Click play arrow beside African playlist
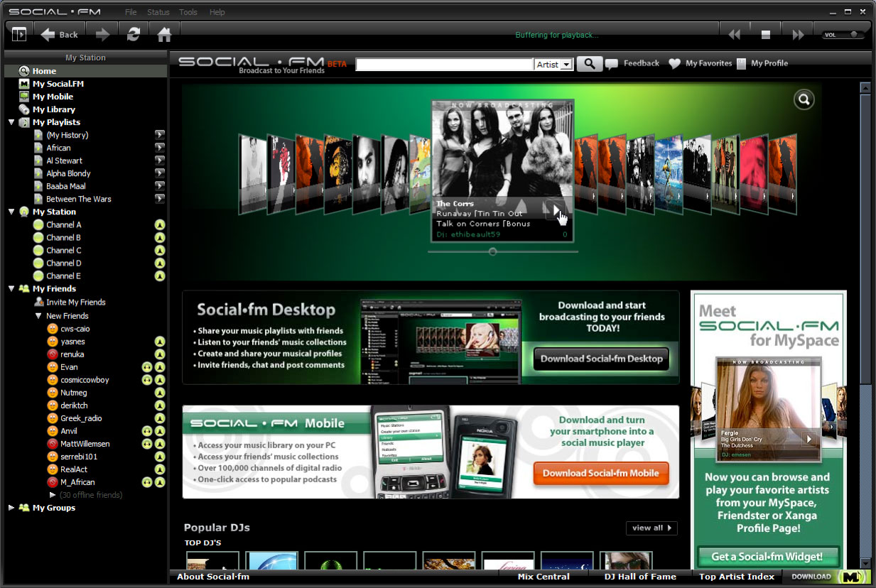Viewport: 876px width, 588px height. (x=160, y=148)
